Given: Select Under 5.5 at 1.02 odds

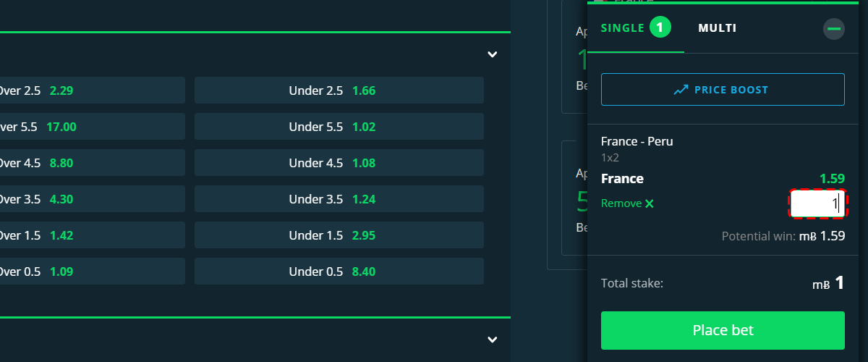Looking at the screenshot, I should (339, 127).
